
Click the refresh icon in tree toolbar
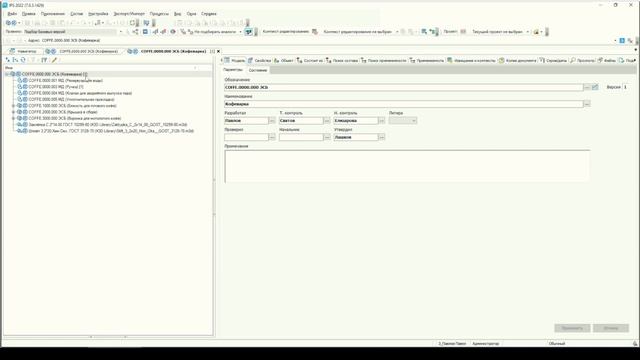(23, 60)
